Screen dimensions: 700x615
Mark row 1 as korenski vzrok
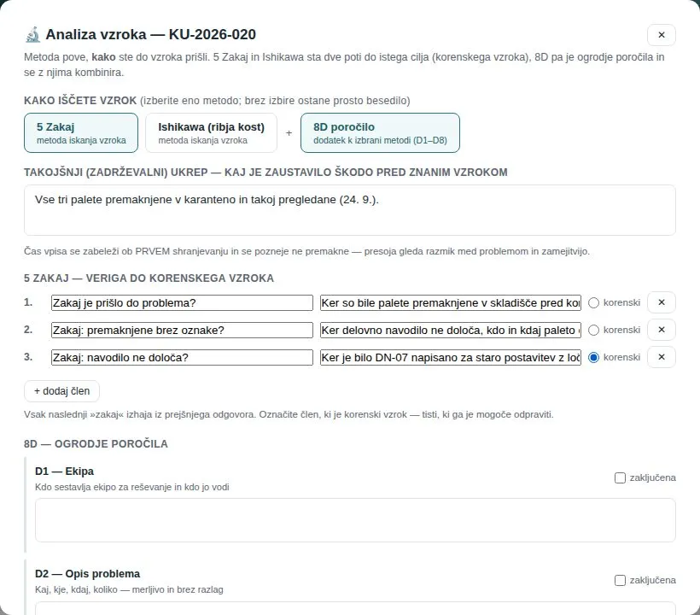pos(593,303)
